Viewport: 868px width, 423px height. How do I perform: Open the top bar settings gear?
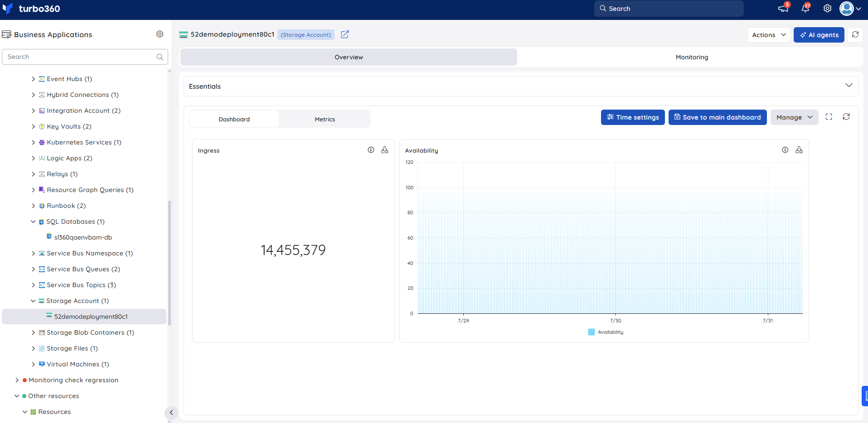click(x=827, y=9)
